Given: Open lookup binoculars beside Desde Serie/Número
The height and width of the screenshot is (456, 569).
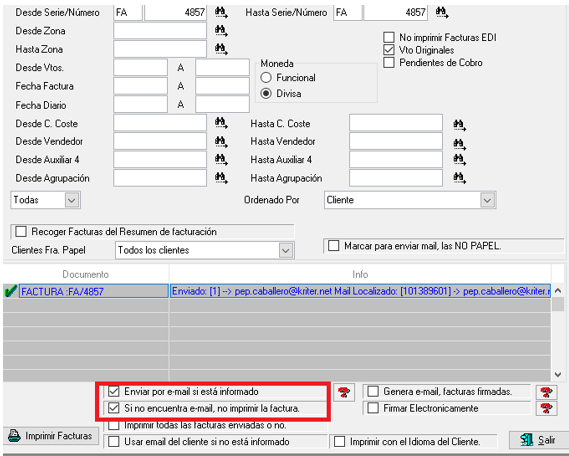Looking at the screenshot, I should [x=221, y=13].
